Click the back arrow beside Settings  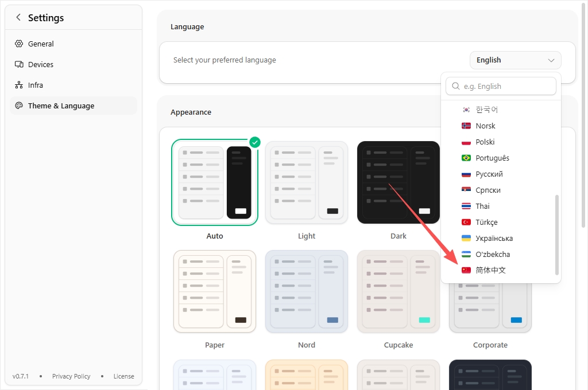18,17
